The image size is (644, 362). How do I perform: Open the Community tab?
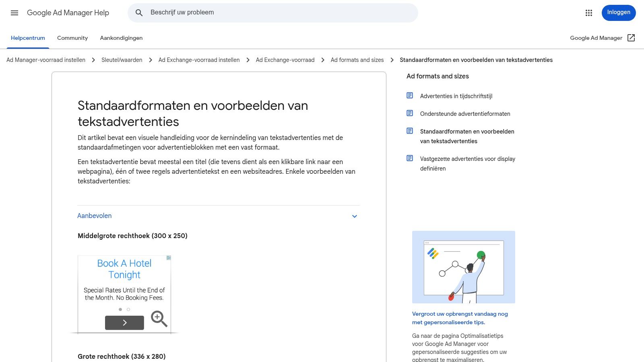(x=72, y=38)
